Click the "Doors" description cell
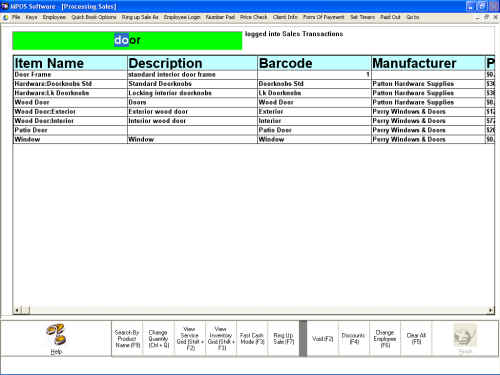The width and height of the screenshot is (500, 375). [x=192, y=102]
